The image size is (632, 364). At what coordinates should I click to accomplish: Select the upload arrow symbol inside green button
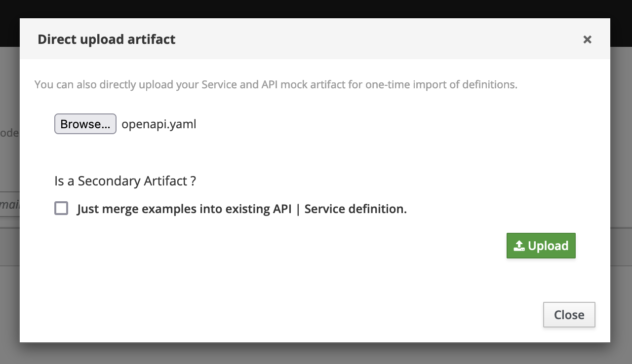click(519, 245)
